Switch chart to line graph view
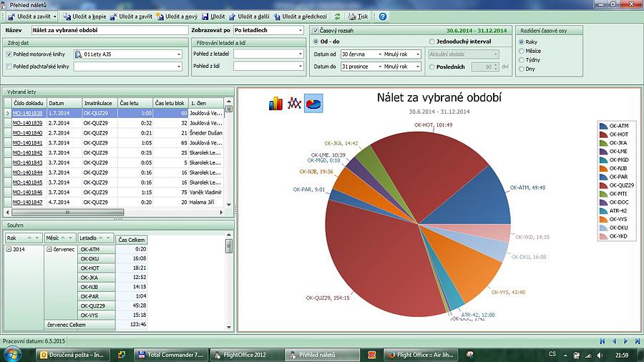The height and width of the screenshot is (362, 644). [294, 104]
